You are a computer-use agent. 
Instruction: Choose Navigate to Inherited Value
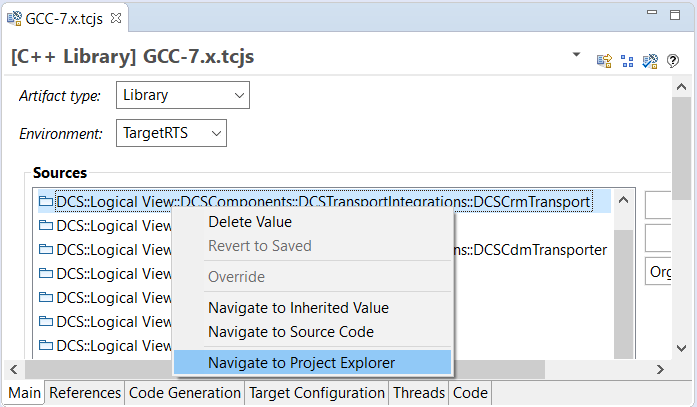pos(312,308)
